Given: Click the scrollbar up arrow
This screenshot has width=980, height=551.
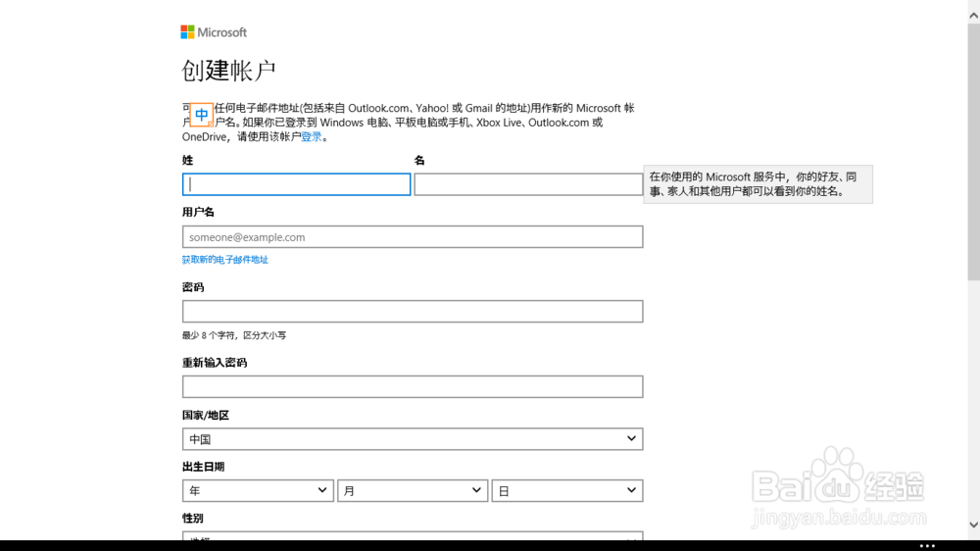Looking at the screenshot, I should 974,16.
